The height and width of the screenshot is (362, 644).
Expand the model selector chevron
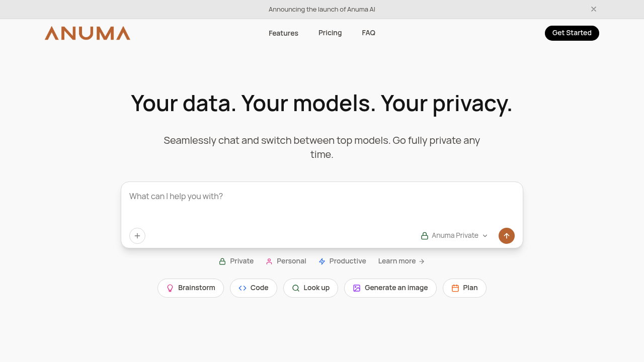(x=485, y=235)
